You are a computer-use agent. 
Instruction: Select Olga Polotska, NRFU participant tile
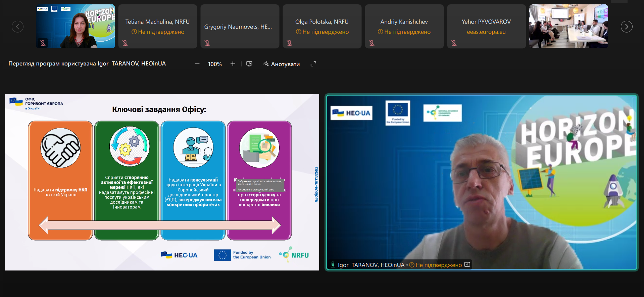tap(322, 26)
